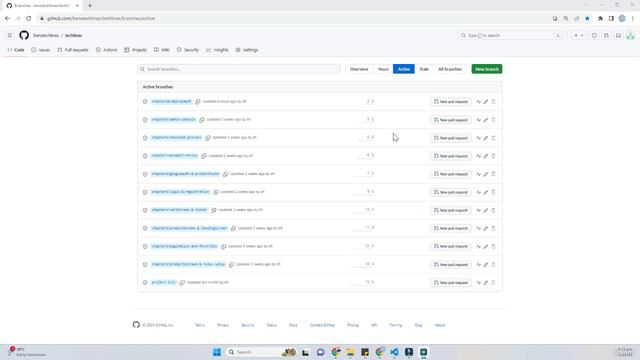
Task: Go to the Issues tab
Action: coord(41,50)
